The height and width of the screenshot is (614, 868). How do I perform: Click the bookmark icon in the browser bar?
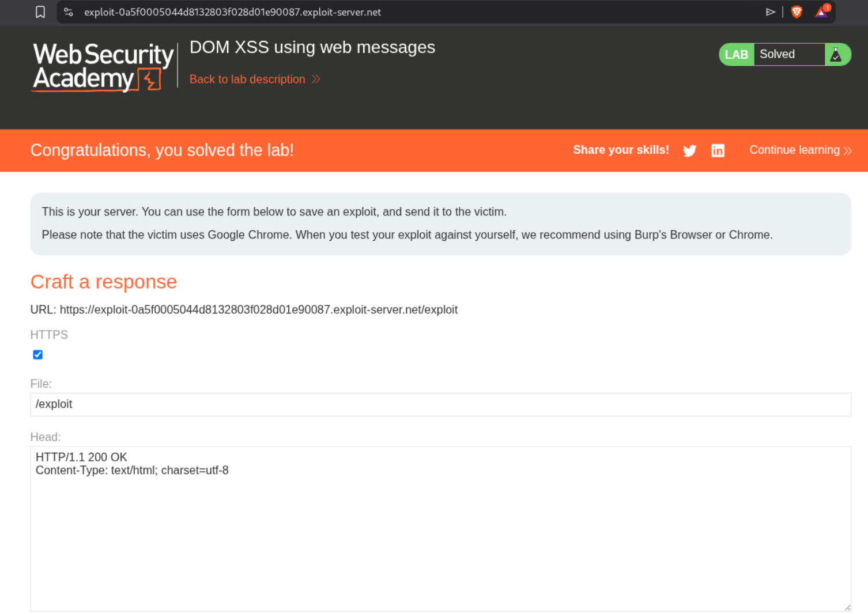point(40,12)
